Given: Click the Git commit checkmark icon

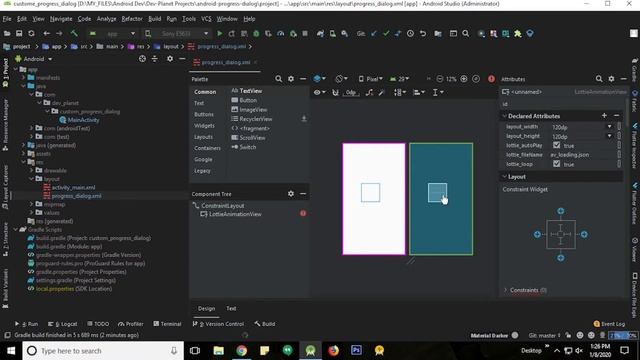Looking at the screenshot, I should [x=386, y=33].
